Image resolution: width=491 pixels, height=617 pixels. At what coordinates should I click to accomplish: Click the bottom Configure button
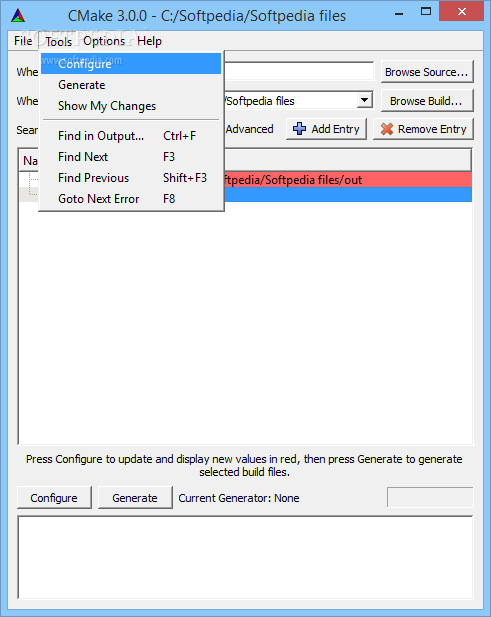pos(54,498)
